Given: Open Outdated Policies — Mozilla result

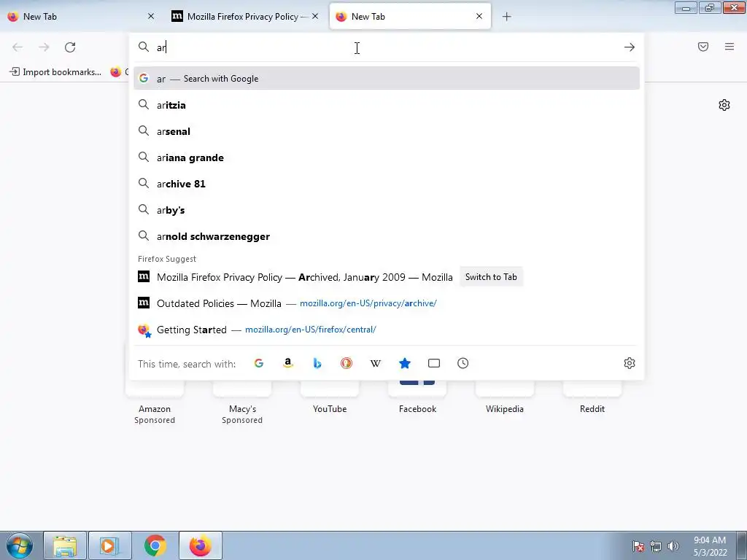Looking at the screenshot, I should pyautogui.click(x=387, y=303).
